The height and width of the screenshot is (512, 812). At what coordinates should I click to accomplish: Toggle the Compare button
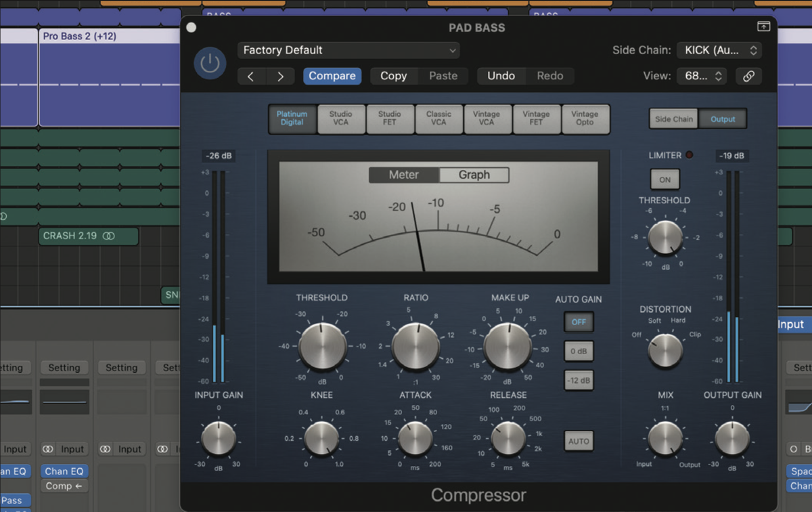[x=332, y=76]
